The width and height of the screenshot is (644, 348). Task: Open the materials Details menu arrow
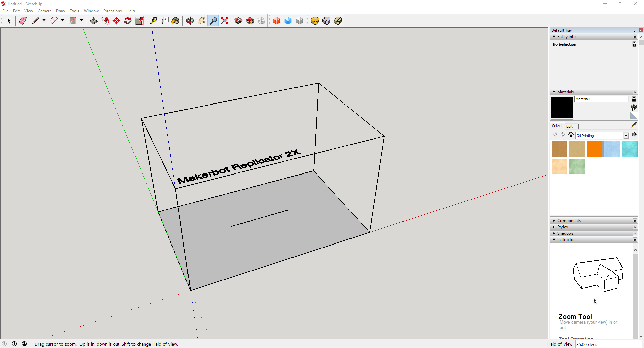(634, 135)
